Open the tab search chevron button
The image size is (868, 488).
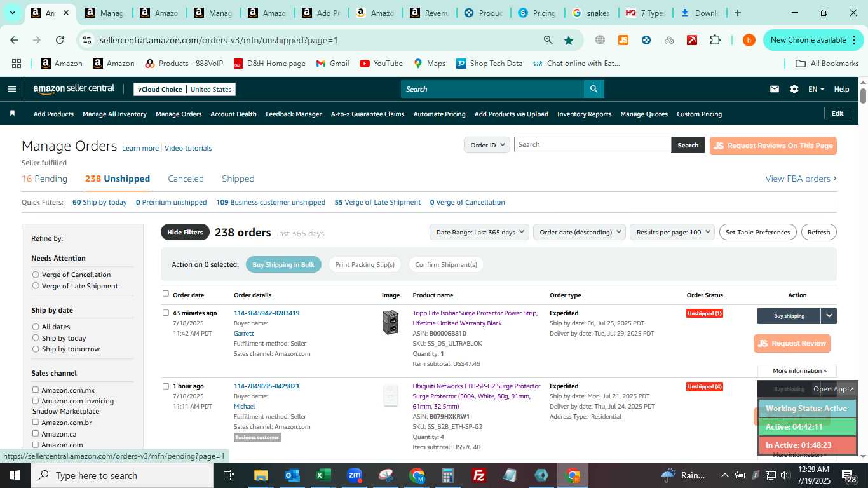[12, 13]
